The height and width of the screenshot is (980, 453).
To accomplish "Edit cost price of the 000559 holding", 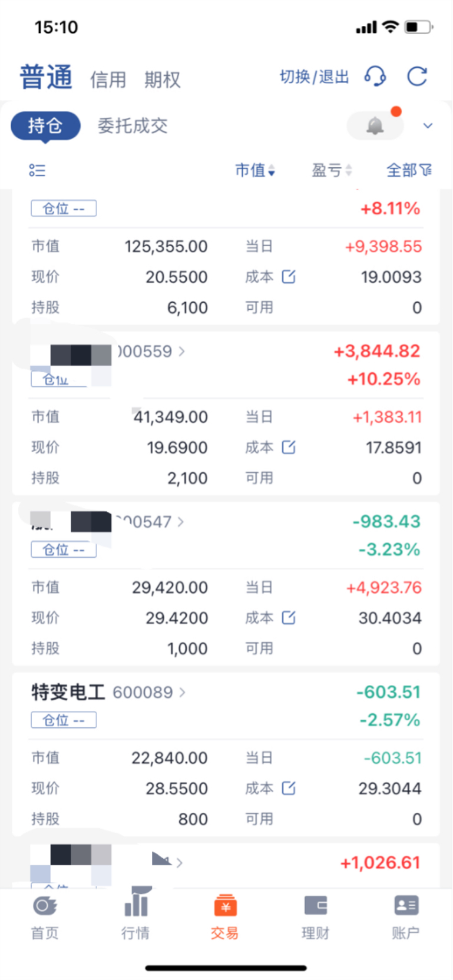I will pos(289,448).
